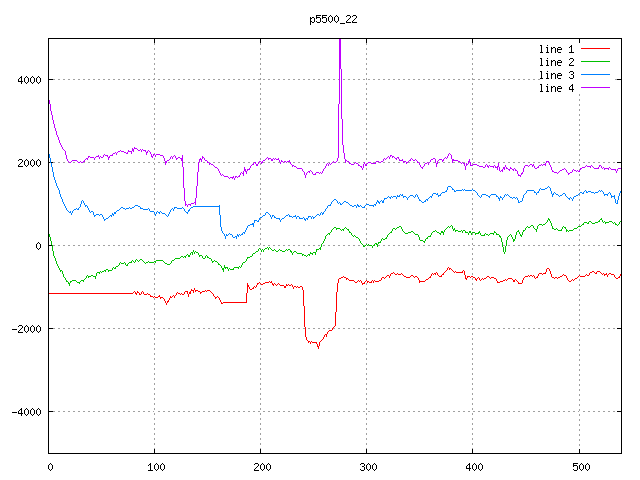640x480 pixels.
Task: Select the 'line 4' legend label
Action: pos(556,89)
